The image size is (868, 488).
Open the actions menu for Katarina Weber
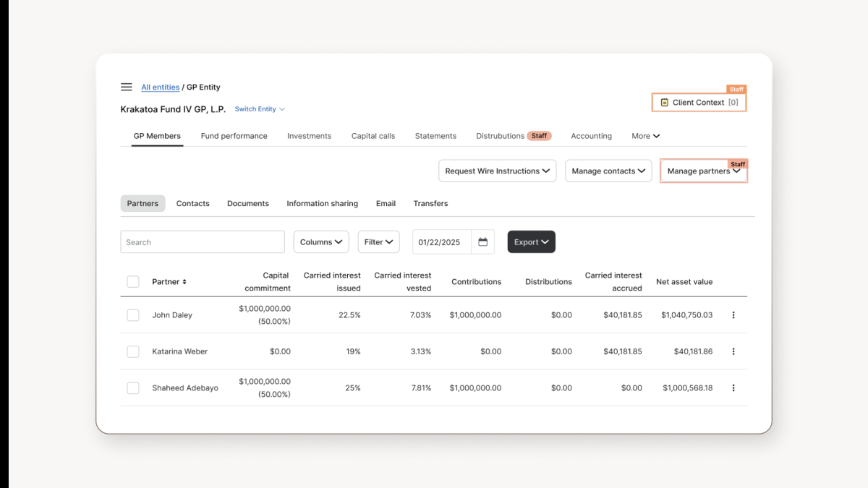point(733,351)
